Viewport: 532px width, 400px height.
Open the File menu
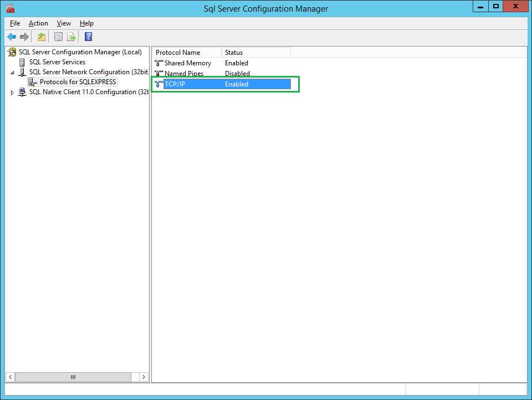15,23
